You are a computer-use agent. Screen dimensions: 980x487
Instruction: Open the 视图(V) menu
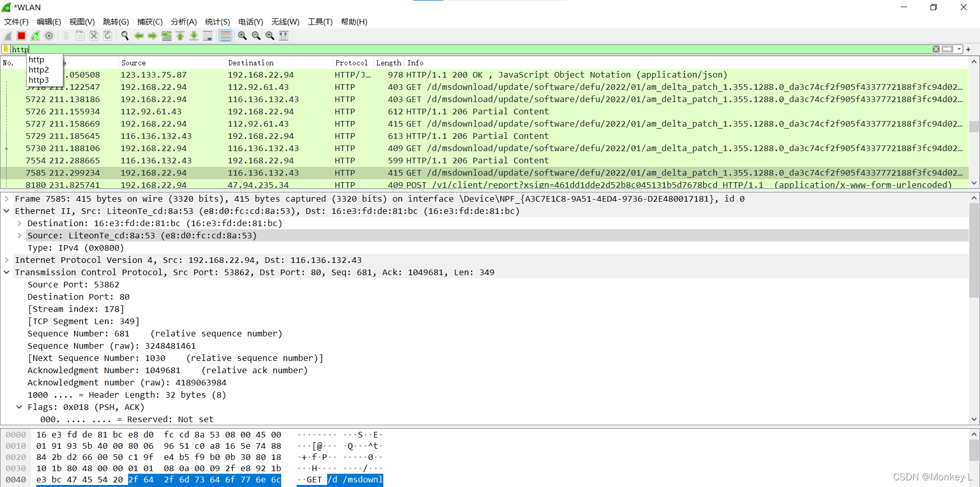tap(82, 22)
